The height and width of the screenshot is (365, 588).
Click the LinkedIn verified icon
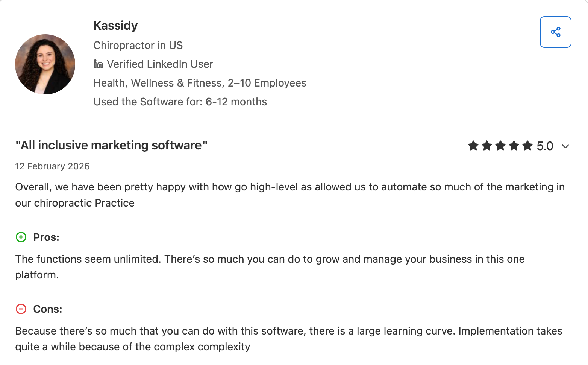tap(98, 64)
